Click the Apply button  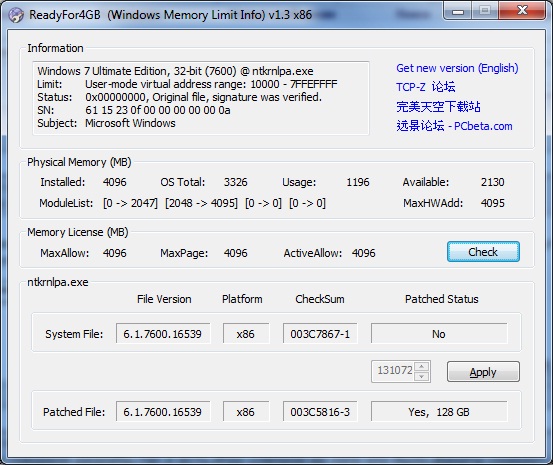pos(483,372)
